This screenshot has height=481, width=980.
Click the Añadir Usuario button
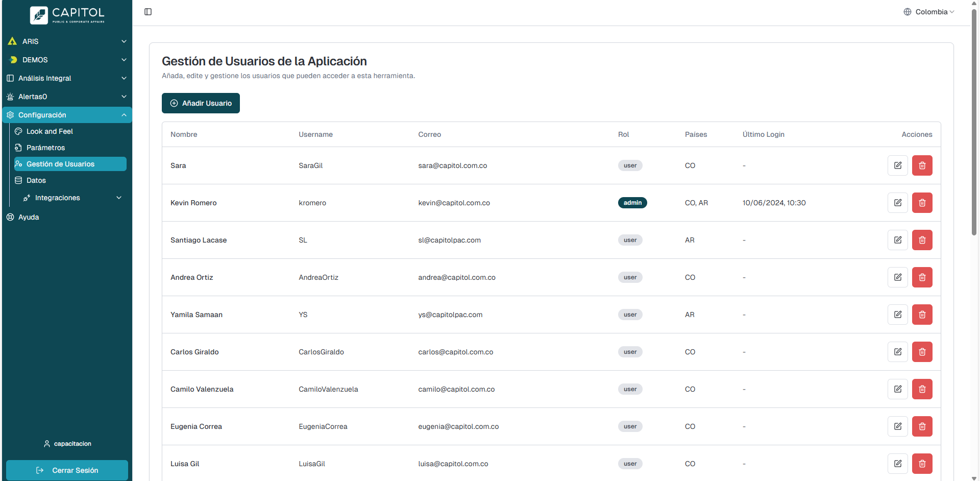point(201,103)
